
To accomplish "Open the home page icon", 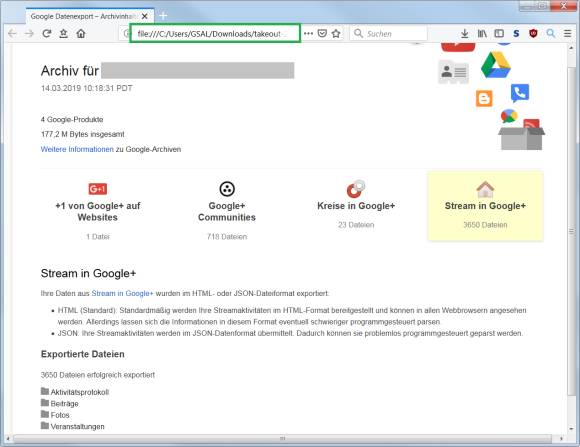I will click(81, 34).
